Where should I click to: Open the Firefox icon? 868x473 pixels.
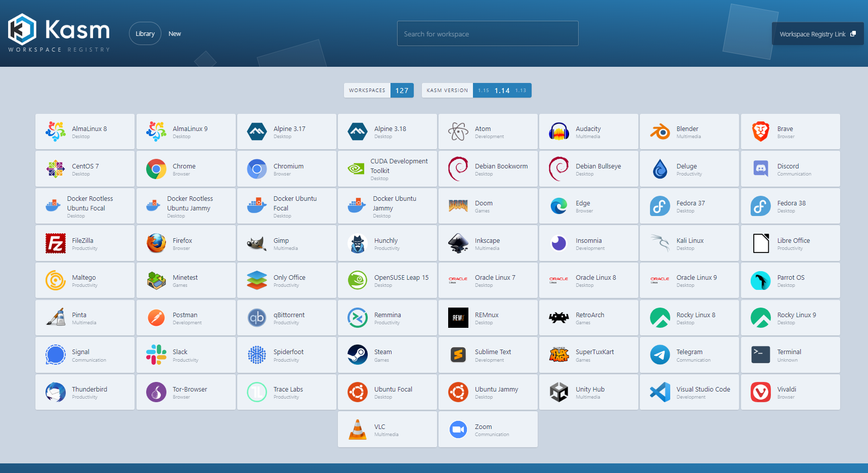tap(156, 243)
